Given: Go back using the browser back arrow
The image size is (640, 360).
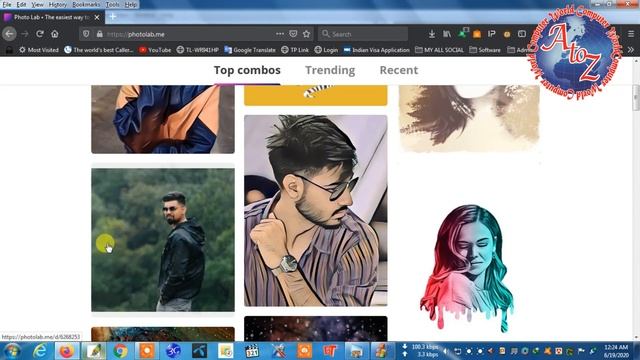Looking at the screenshot, I should click(x=9, y=34).
